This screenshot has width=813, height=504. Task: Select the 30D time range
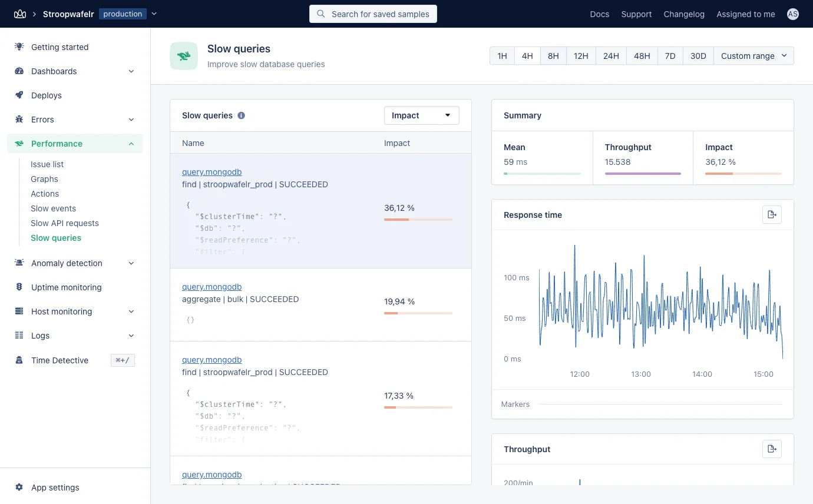(698, 56)
